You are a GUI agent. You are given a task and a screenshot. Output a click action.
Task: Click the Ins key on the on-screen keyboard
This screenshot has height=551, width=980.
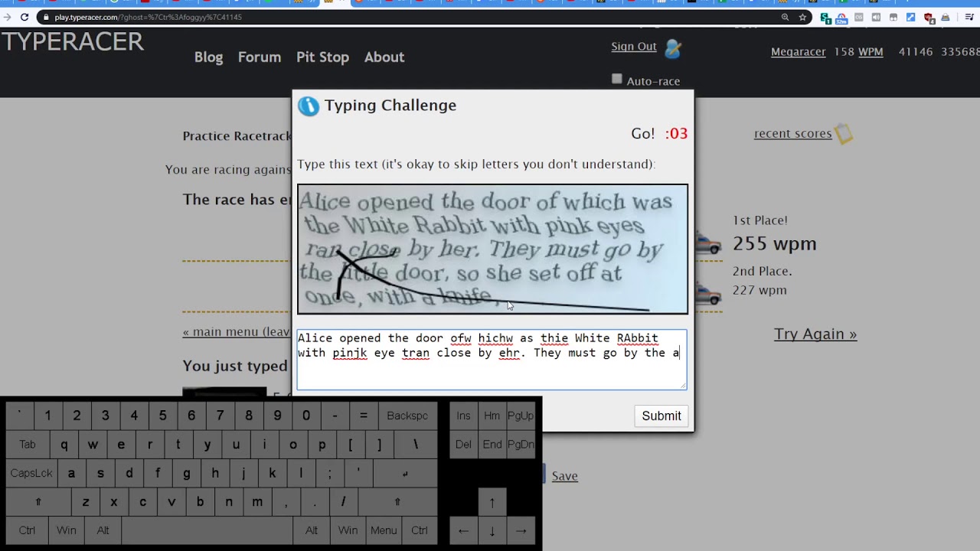(x=463, y=416)
